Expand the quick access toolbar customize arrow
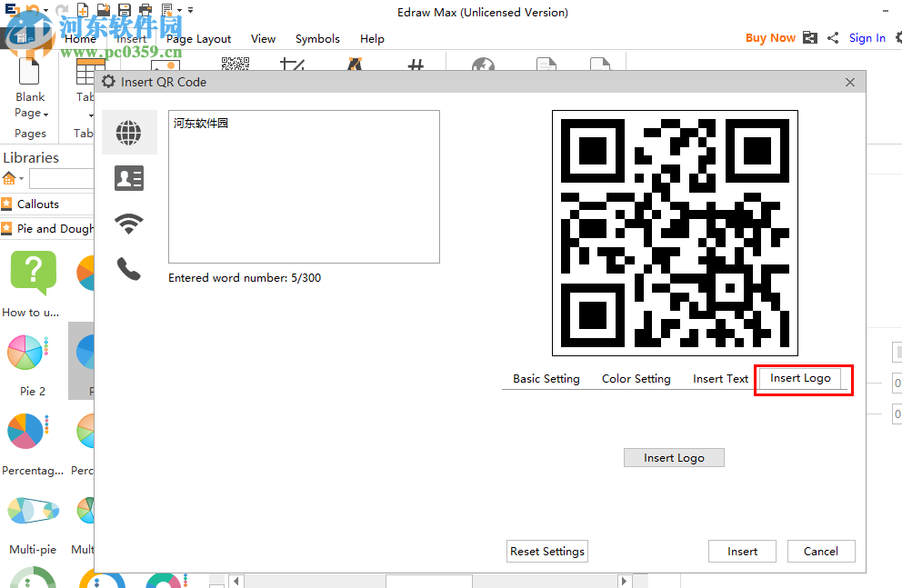Image resolution: width=902 pixels, height=588 pixels. (x=189, y=9)
